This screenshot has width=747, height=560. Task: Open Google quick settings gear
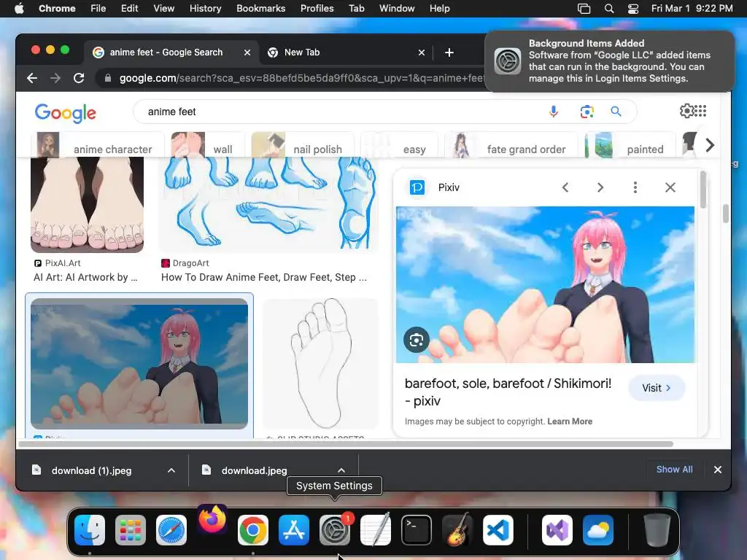click(x=686, y=111)
